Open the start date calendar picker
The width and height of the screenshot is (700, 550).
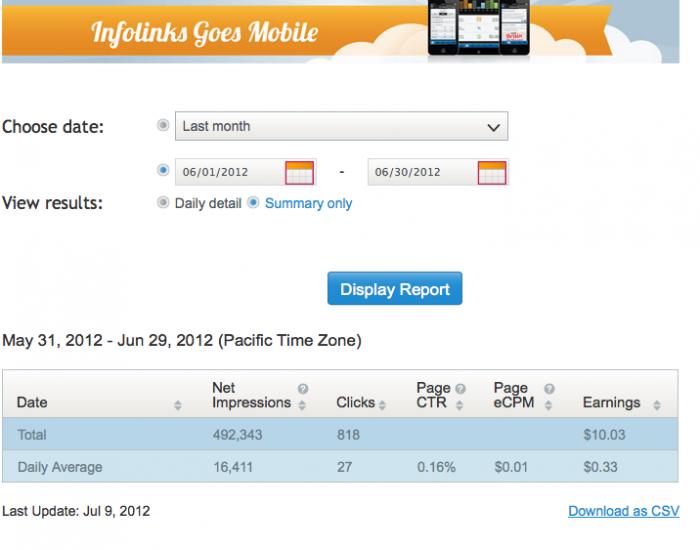coord(300,172)
